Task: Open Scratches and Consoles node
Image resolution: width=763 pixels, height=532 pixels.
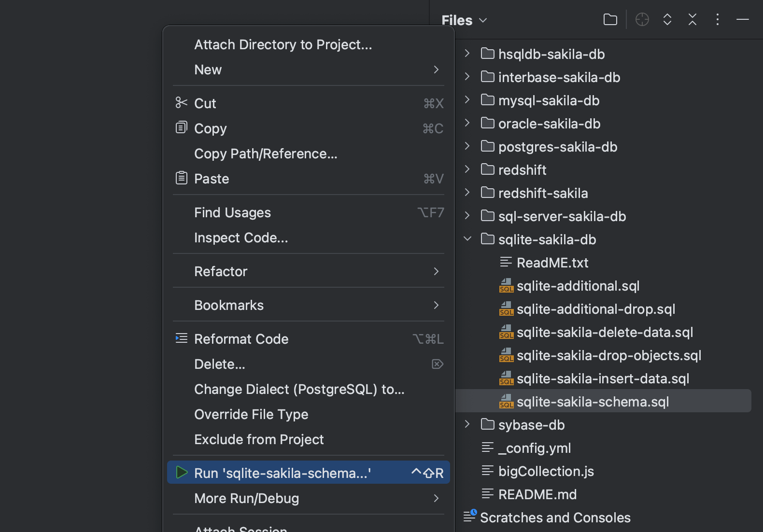Action: point(555,518)
